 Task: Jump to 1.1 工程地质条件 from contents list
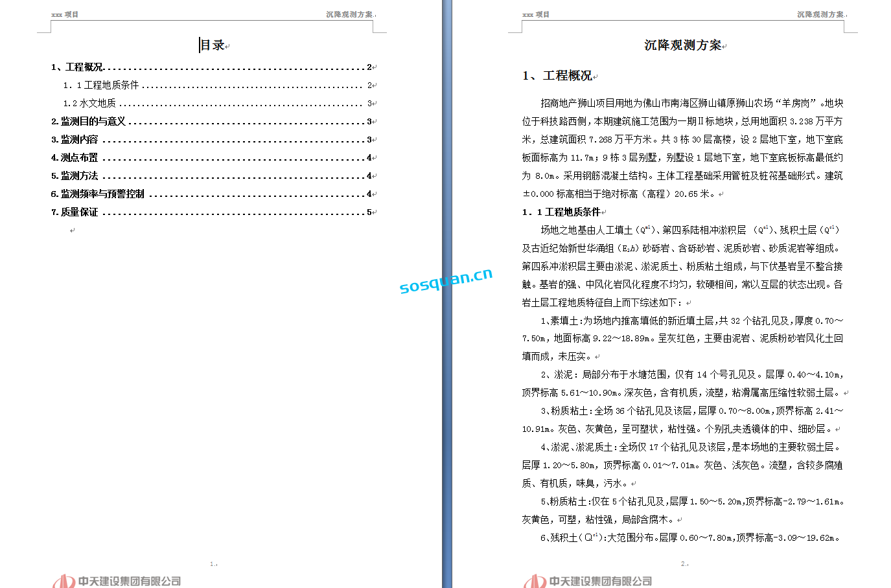(x=101, y=85)
